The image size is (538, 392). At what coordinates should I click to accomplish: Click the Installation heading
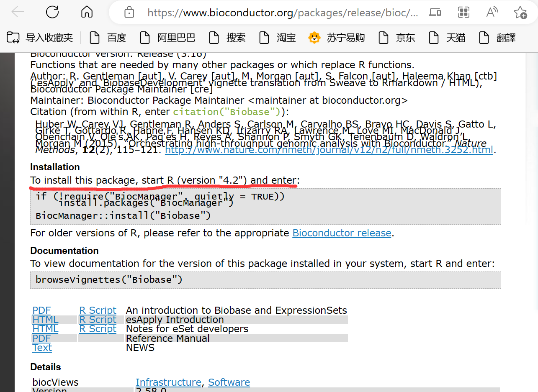pyautogui.click(x=55, y=167)
